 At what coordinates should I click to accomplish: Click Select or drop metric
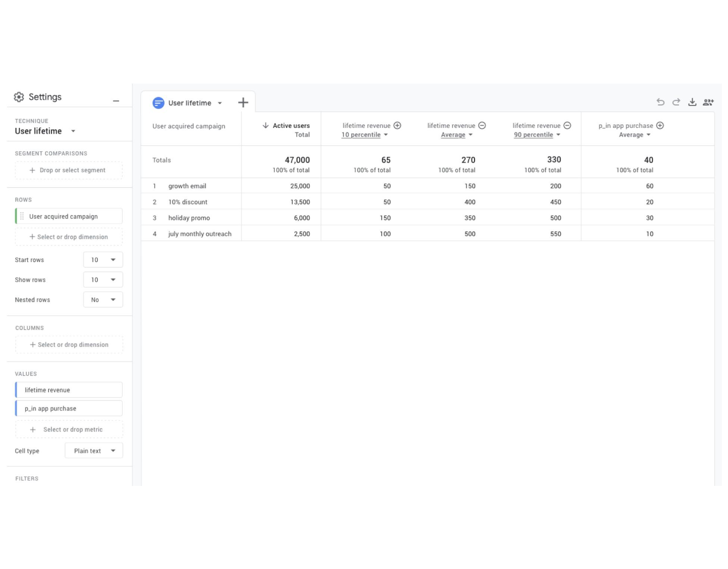(x=69, y=429)
